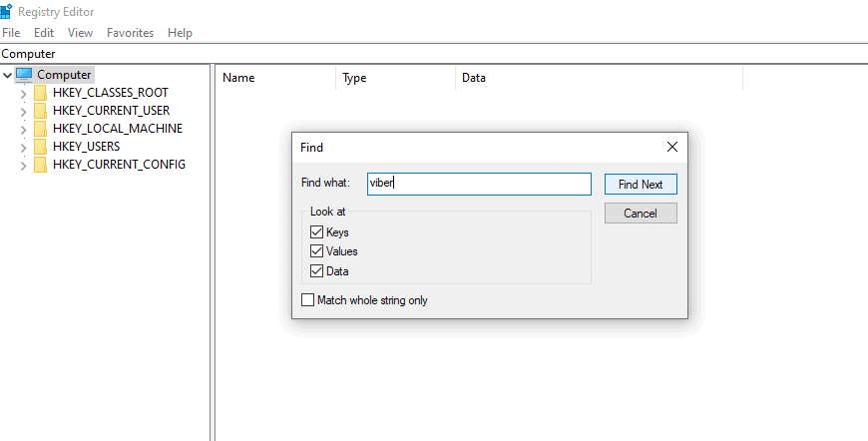Close the Find dialog with X

[x=671, y=147]
